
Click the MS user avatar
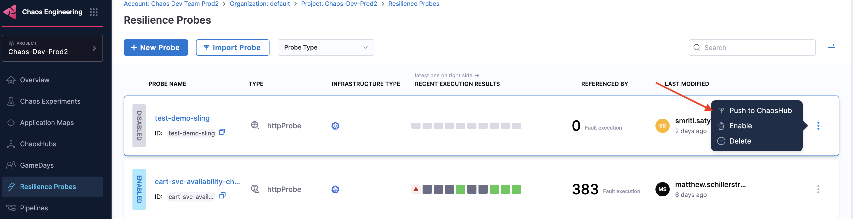click(662, 189)
